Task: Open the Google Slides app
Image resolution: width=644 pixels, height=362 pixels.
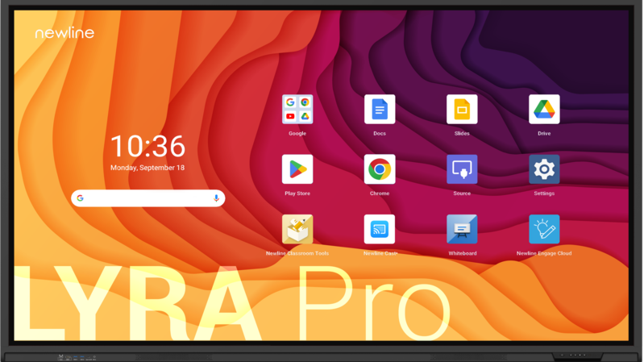Action: (462, 110)
